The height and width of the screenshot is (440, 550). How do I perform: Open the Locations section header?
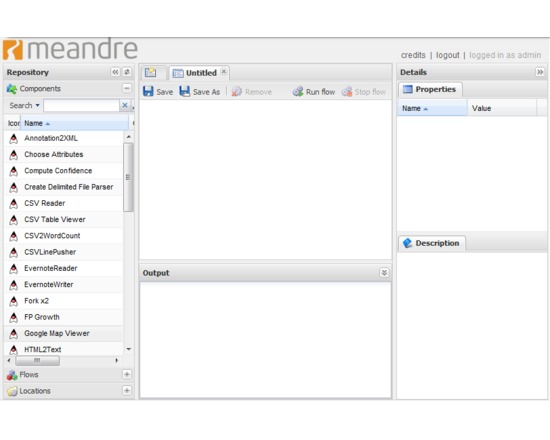tap(69, 391)
